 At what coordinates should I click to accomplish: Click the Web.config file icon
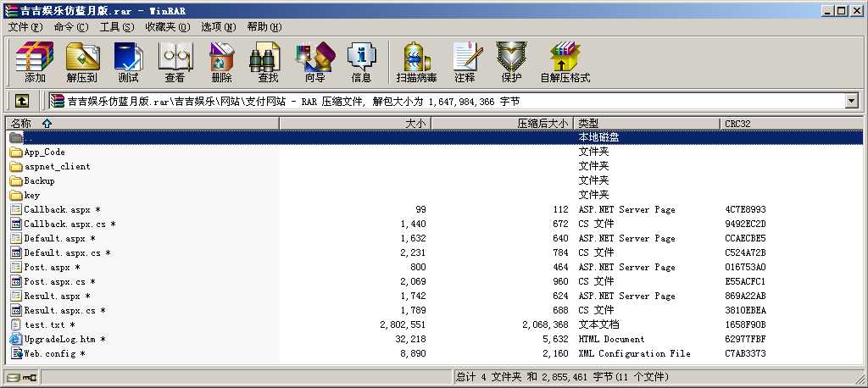(16, 353)
